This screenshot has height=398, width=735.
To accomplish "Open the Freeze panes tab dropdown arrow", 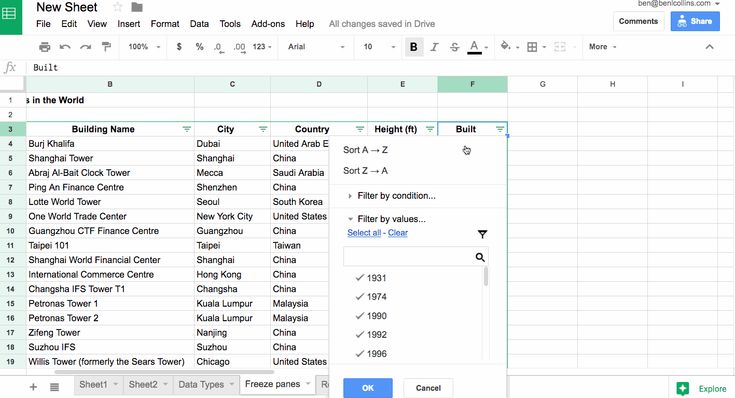I will click(308, 384).
